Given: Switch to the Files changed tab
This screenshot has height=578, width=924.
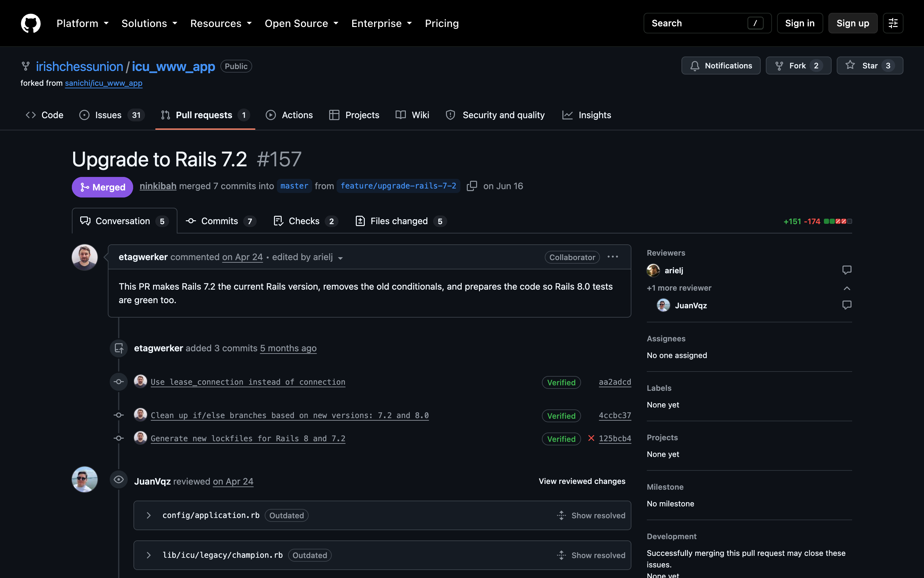Looking at the screenshot, I should [x=401, y=221].
